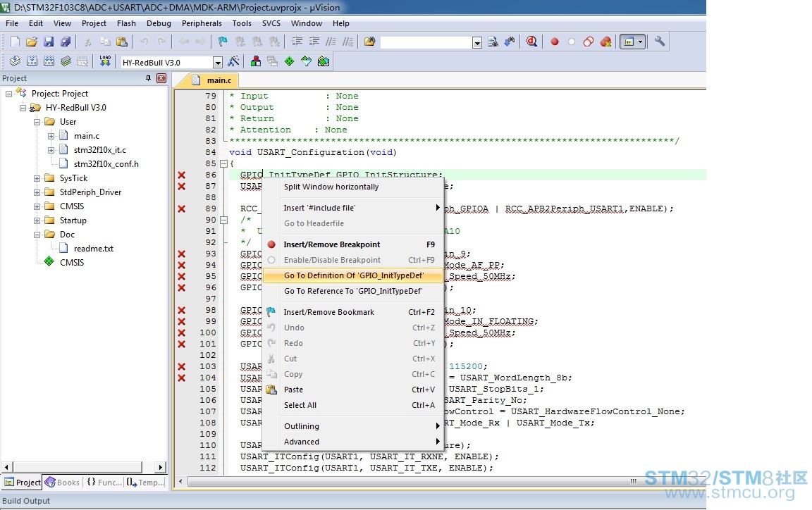
Task: Toggle Disable All Breakpoints toolbar button
Action: pyautogui.click(x=589, y=42)
